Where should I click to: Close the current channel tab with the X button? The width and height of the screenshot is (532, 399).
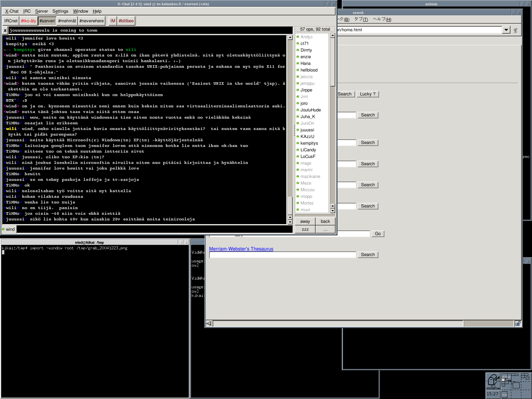(x=5, y=30)
